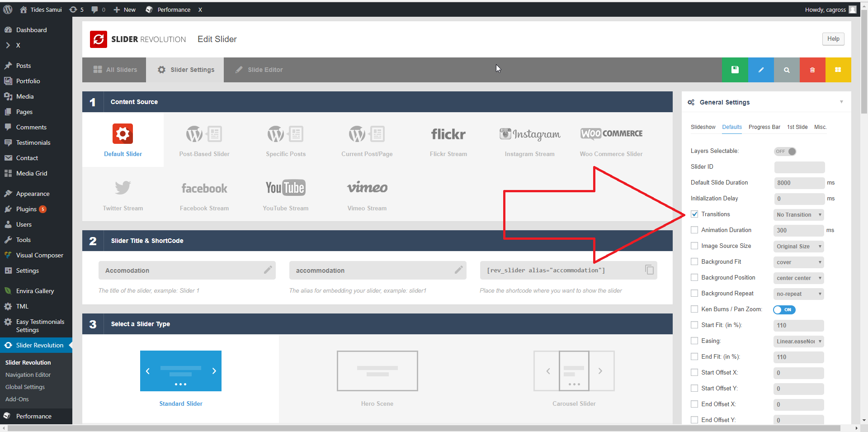Choose the Current Post/Page source icon

pos(367,134)
